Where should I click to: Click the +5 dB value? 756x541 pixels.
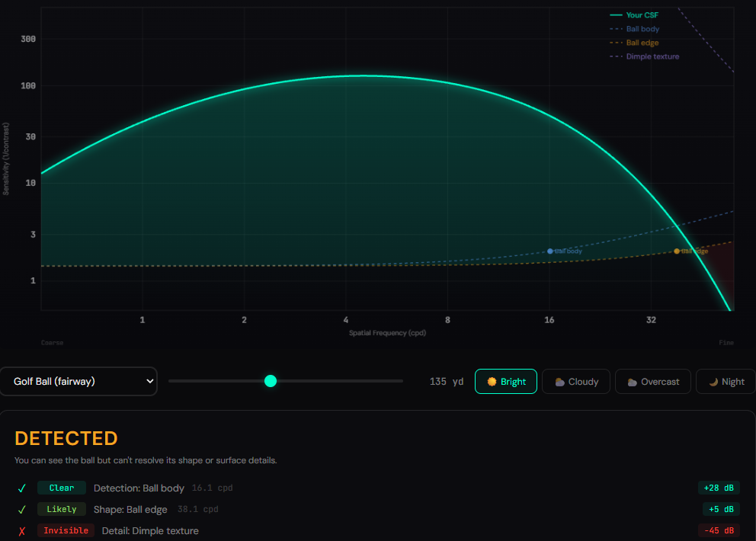[721, 509]
